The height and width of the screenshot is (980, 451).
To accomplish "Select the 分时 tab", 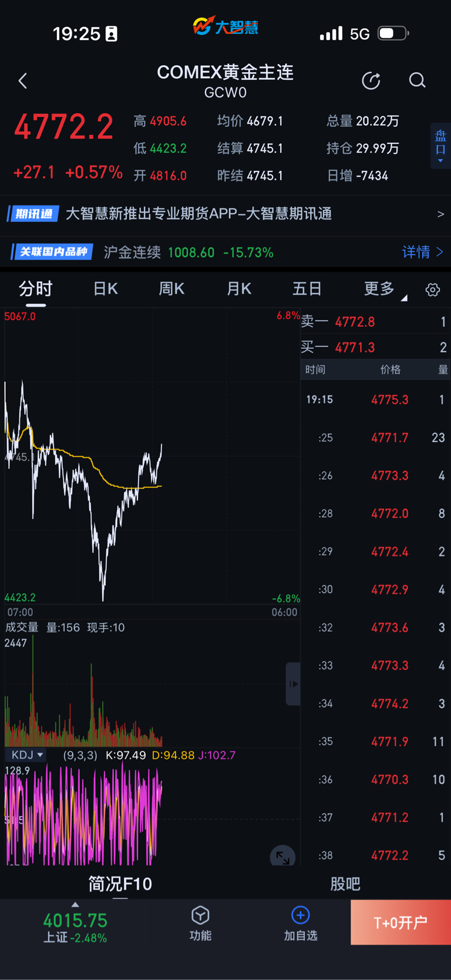I will [x=36, y=289].
